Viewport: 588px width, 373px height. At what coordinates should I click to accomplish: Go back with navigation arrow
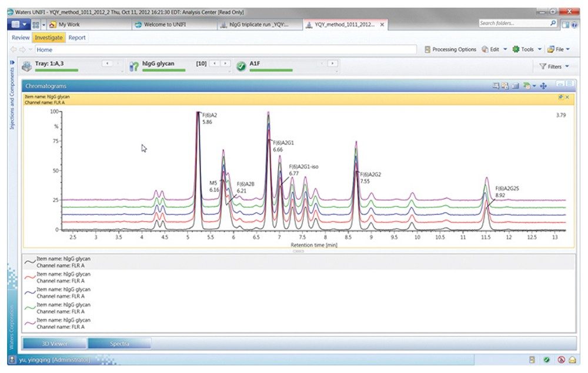(x=14, y=49)
